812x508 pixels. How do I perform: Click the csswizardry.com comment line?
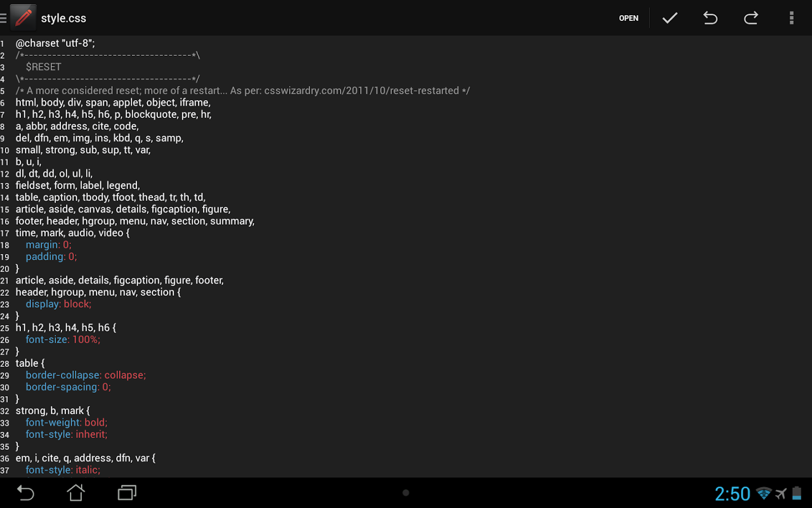click(x=242, y=90)
